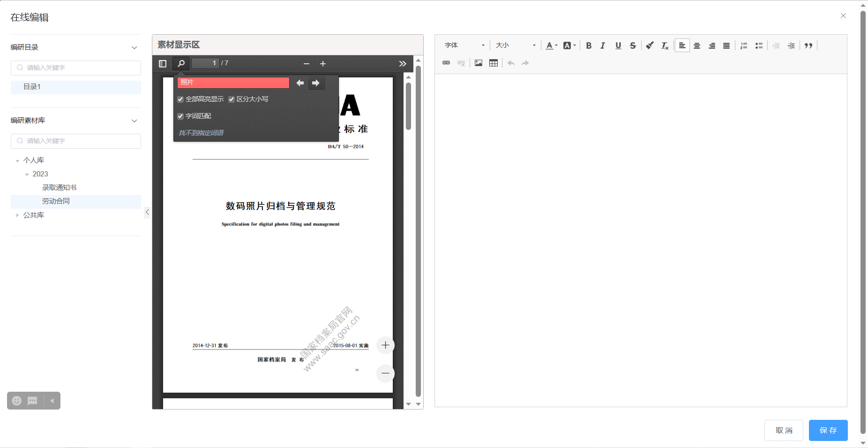
Task: Decrease indent in the editor
Action: click(x=776, y=46)
